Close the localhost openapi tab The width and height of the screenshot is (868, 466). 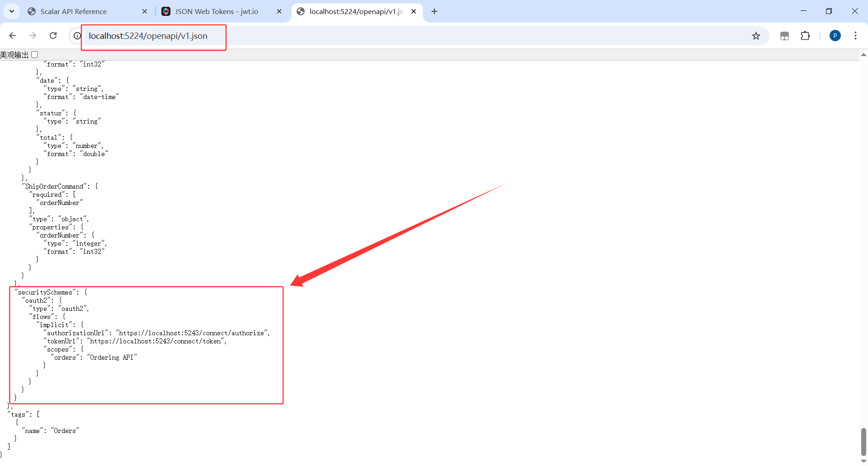414,11
